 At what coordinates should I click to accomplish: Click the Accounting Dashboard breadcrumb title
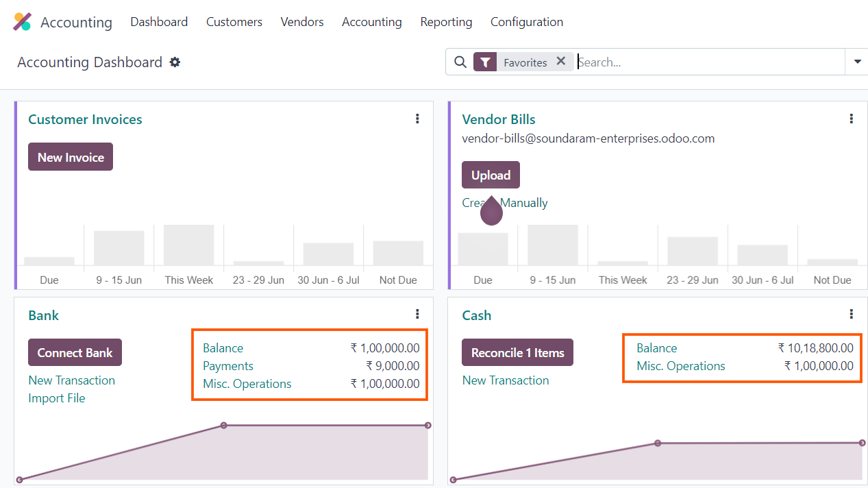[90, 62]
